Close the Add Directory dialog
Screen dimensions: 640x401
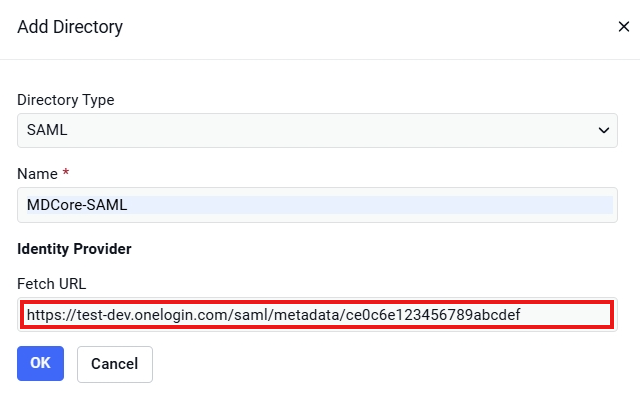coord(624,27)
